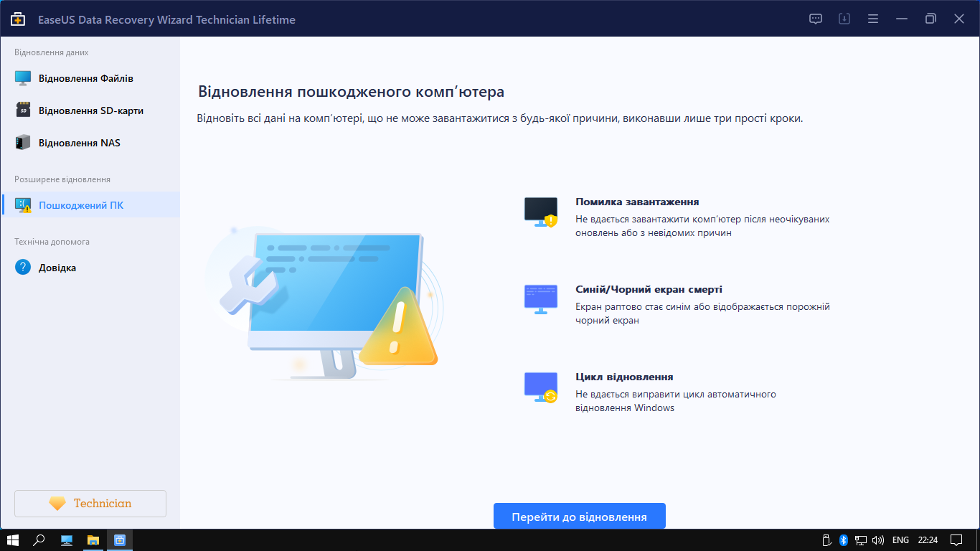
Task: Click the 22:24 taskbar clock
Action: tap(928, 540)
